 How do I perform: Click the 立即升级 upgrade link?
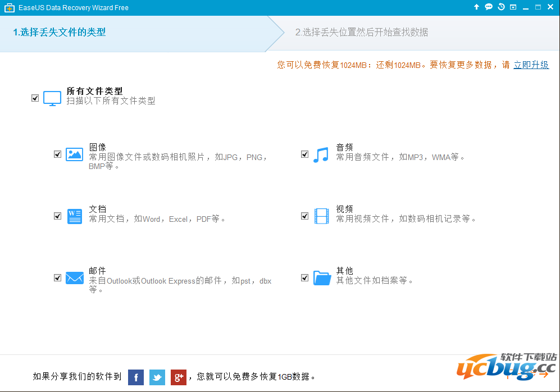pos(531,65)
